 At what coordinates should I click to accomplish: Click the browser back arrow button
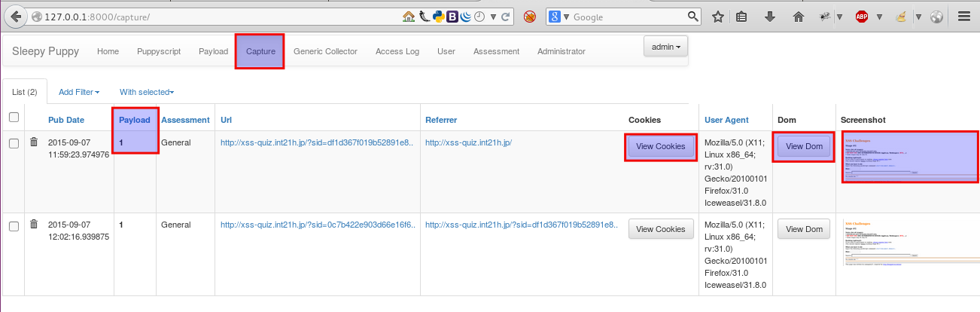[x=16, y=16]
